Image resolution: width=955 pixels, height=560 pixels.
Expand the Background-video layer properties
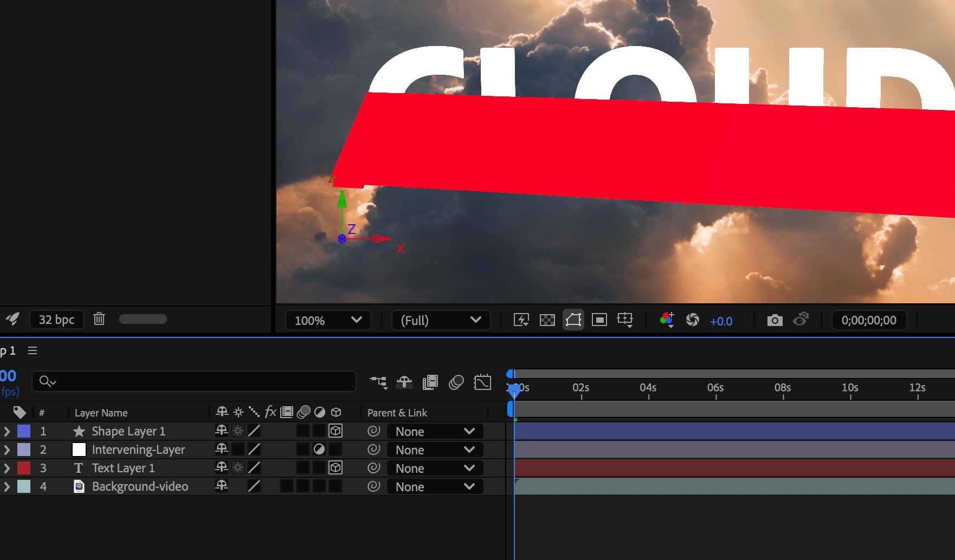(7, 486)
